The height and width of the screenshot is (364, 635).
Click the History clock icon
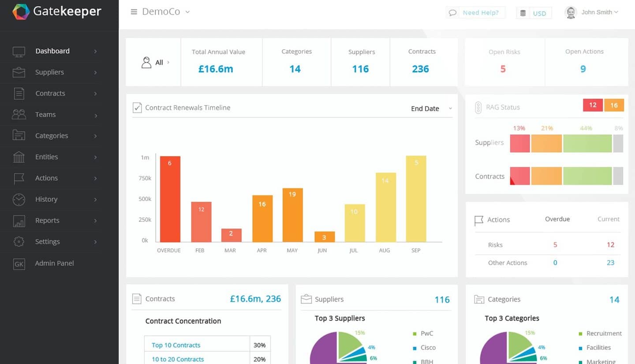coord(19,199)
